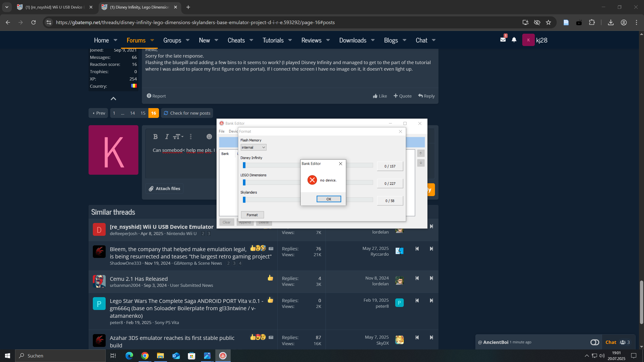644x362 pixels.
Task: Click the move-down arrow in Bank Editor
Action: pos(421,163)
